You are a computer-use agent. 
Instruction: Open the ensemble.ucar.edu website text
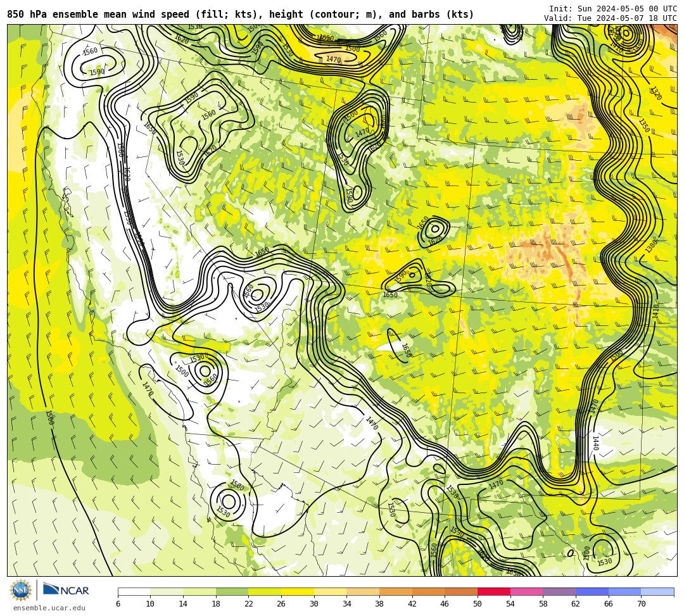[x=49, y=608]
